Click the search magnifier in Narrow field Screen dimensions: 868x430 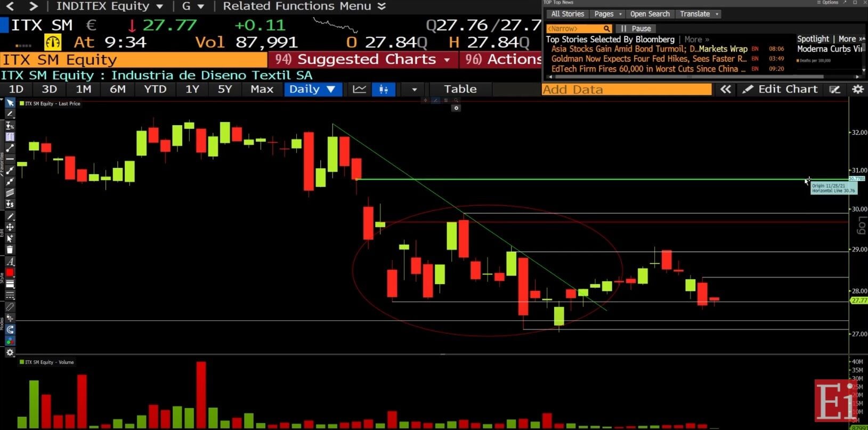(606, 29)
